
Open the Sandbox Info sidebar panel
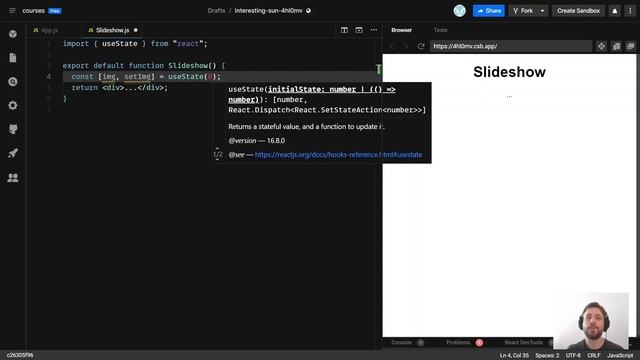(13, 34)
